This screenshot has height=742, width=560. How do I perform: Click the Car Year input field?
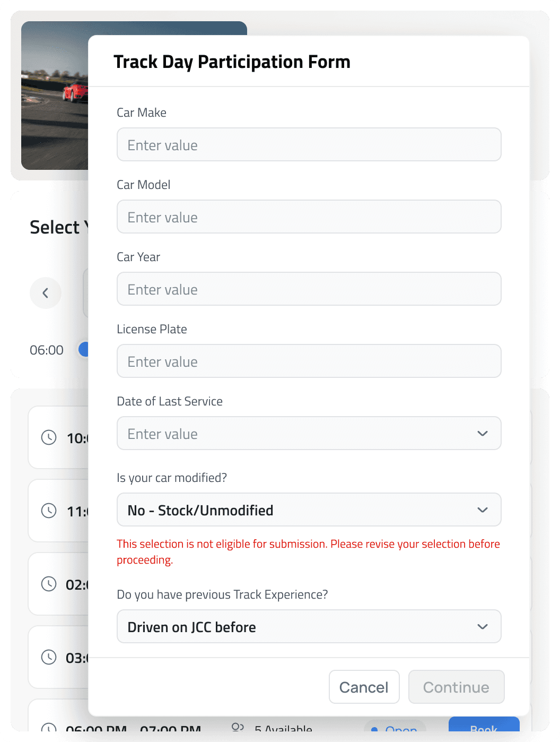[309, 289]
